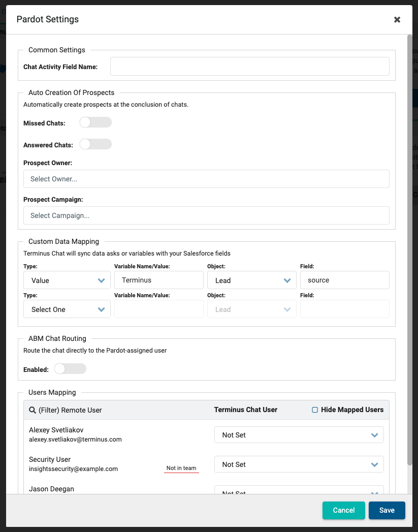Viewport: 418px width, 532px height.
Task: Open the Prospect Campaign selector
Action: [206, 215]
